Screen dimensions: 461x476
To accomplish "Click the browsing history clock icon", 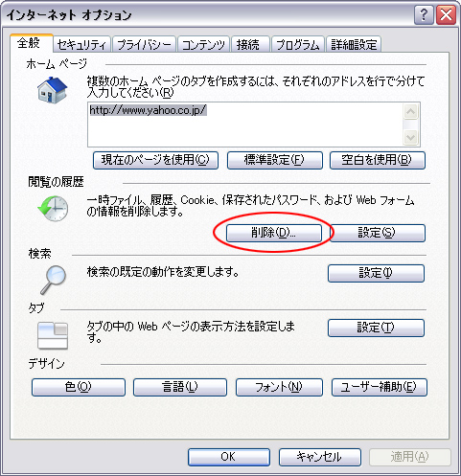I will pyautogui.click(x=53, y=209).
